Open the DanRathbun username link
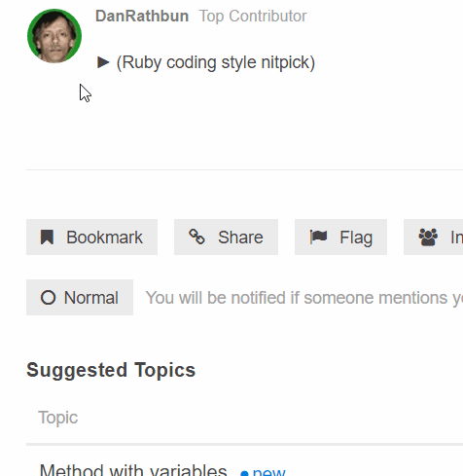Image resolution: width=463 pixels, height=476 pixels. [142, 16]
